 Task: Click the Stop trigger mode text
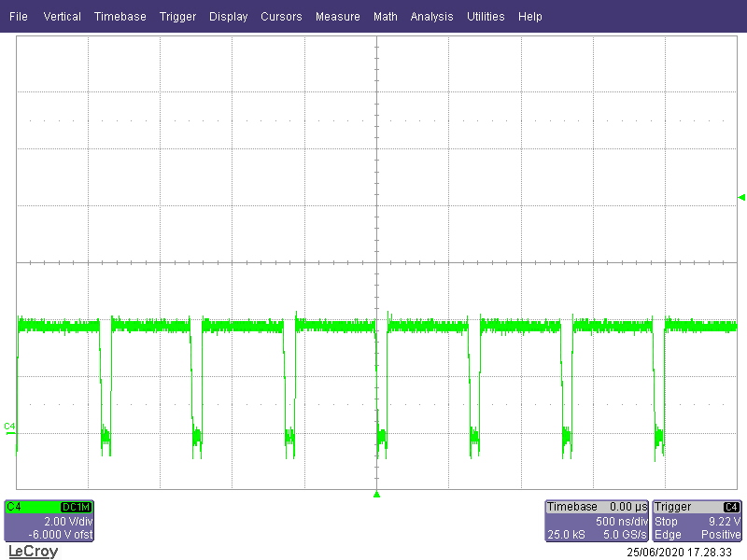click(666, 521)
